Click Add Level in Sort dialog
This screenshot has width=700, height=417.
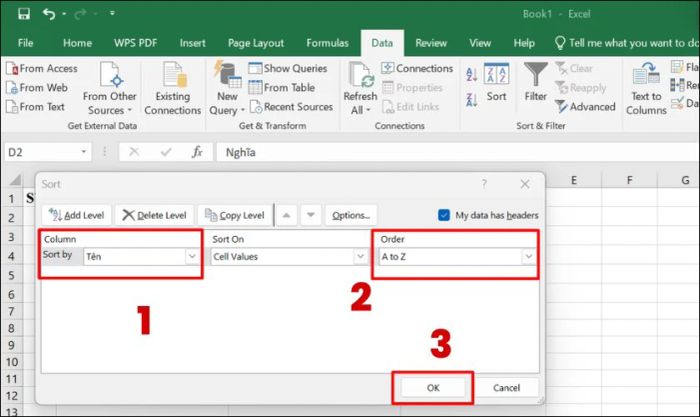pyautogui.click(x=76, y=215)
